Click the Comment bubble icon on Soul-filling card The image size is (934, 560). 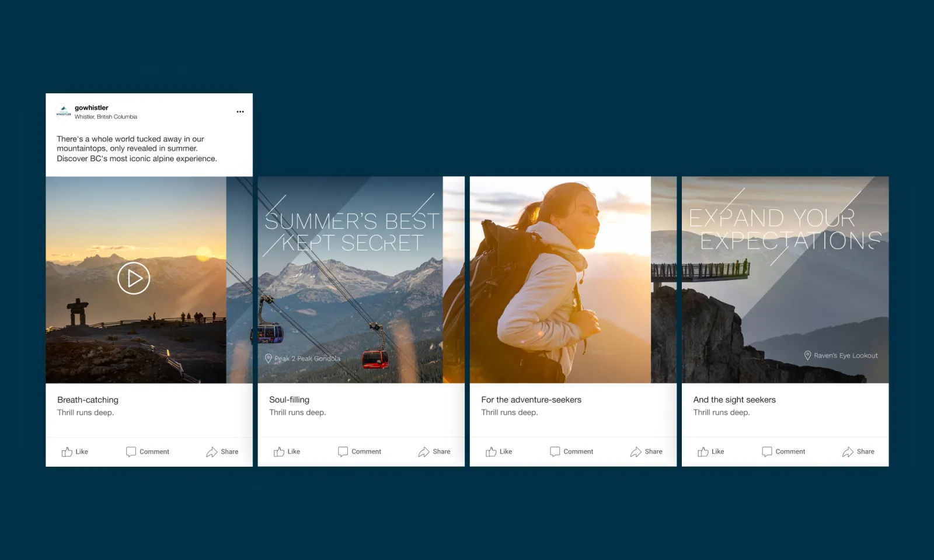(343, 452)
